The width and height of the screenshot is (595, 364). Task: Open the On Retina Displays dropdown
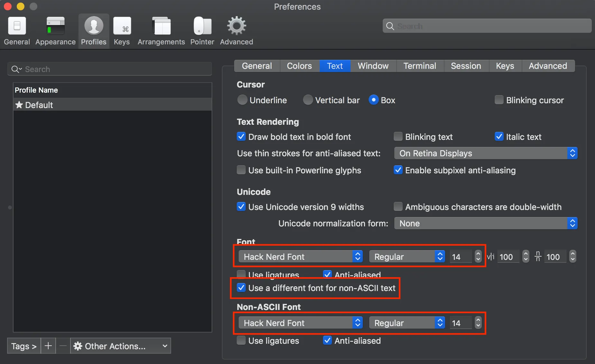(x=485, y=153)
